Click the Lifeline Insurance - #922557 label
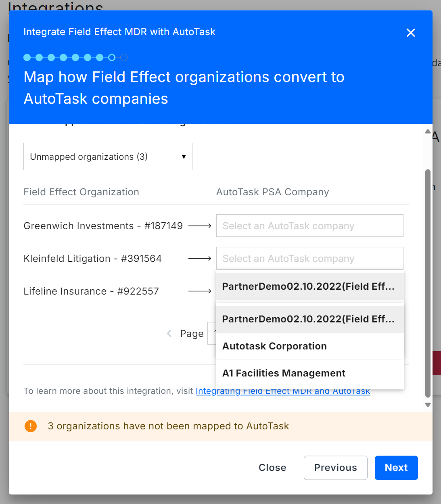 point(91,291)
